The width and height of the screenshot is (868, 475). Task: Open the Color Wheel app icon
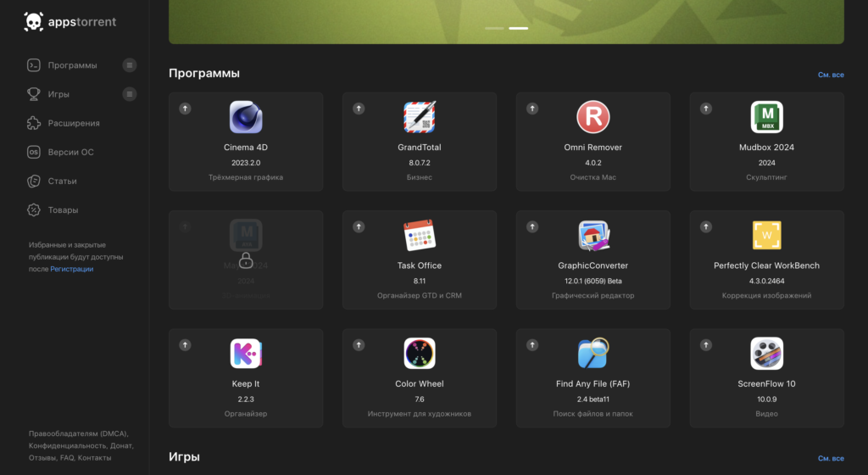pyautogui.click(x=419, y=353)
